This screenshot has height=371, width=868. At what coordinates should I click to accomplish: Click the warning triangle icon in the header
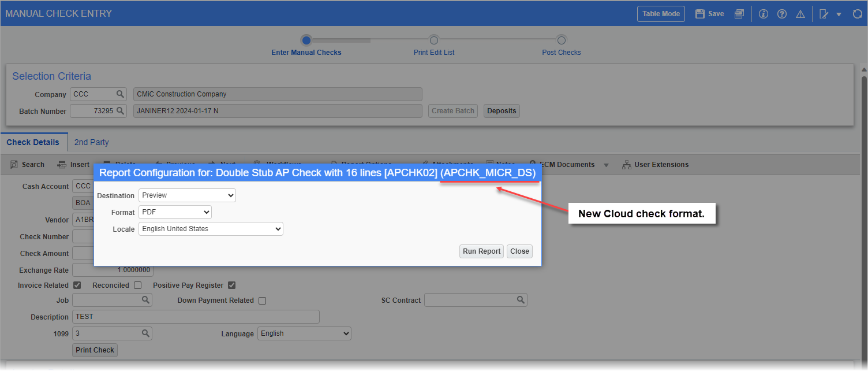pyautogui.click(x=800, y=13)
